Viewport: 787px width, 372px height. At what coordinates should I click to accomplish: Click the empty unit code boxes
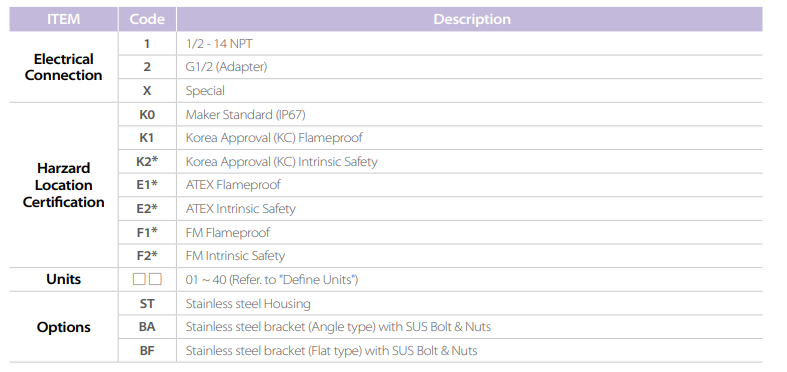pos(147,280)
